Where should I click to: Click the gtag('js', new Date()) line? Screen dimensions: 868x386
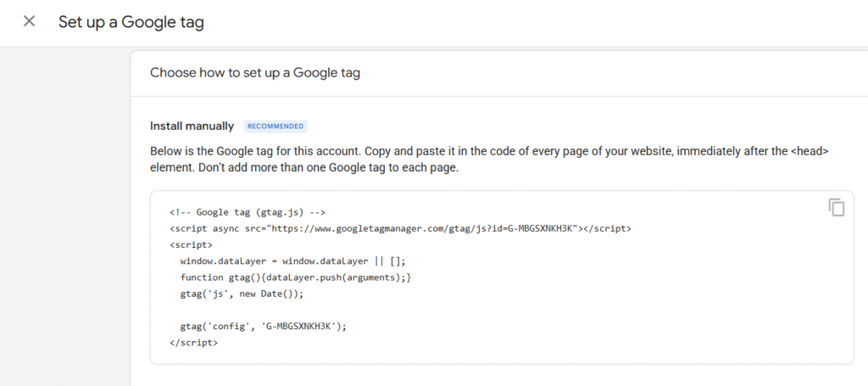242,294
